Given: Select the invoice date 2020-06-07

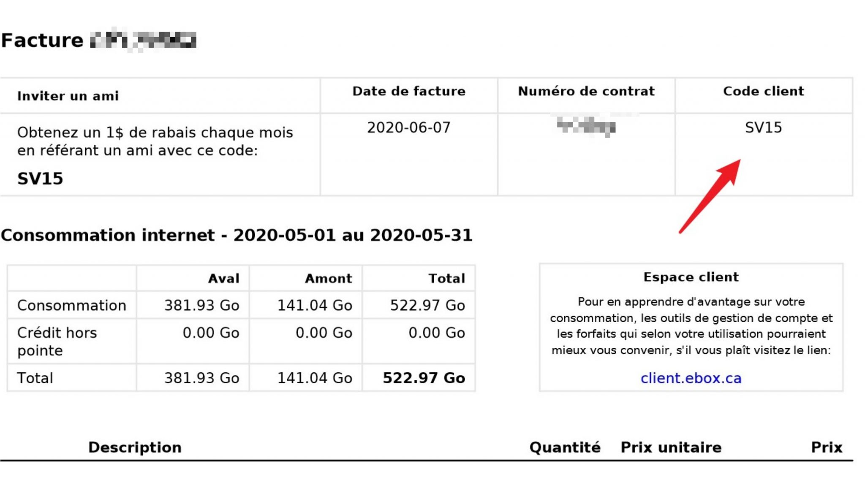Looking at the screenshot, I should (409, 127).
